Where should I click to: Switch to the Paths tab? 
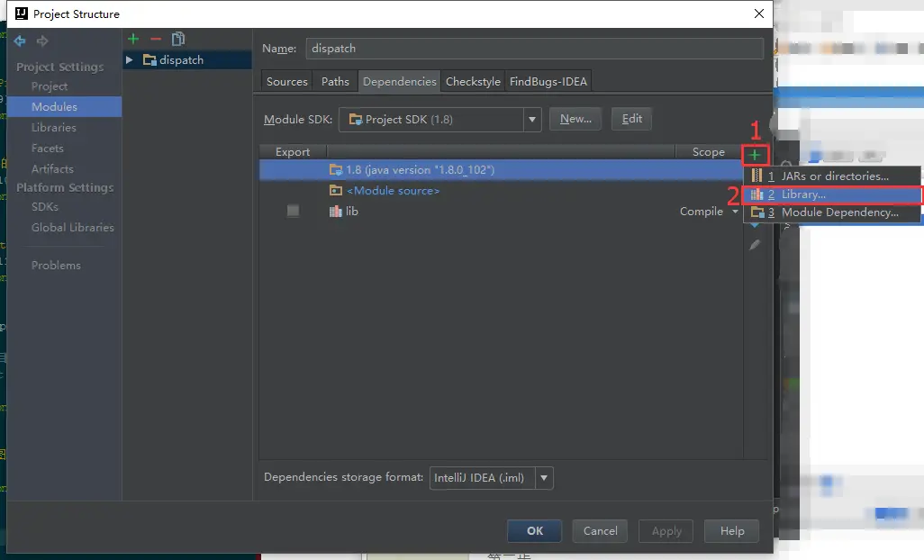pos(335,81)
